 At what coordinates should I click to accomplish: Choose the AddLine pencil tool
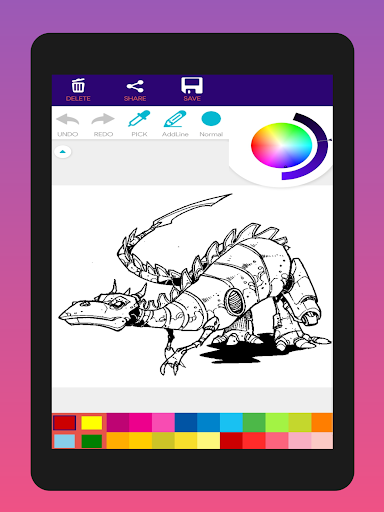coord(175,124)
